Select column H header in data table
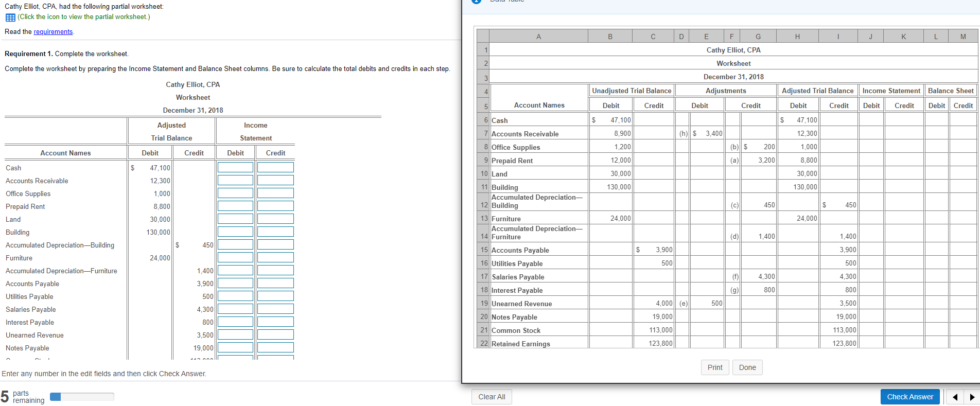 pyautogui.click(x=797, y=36)
